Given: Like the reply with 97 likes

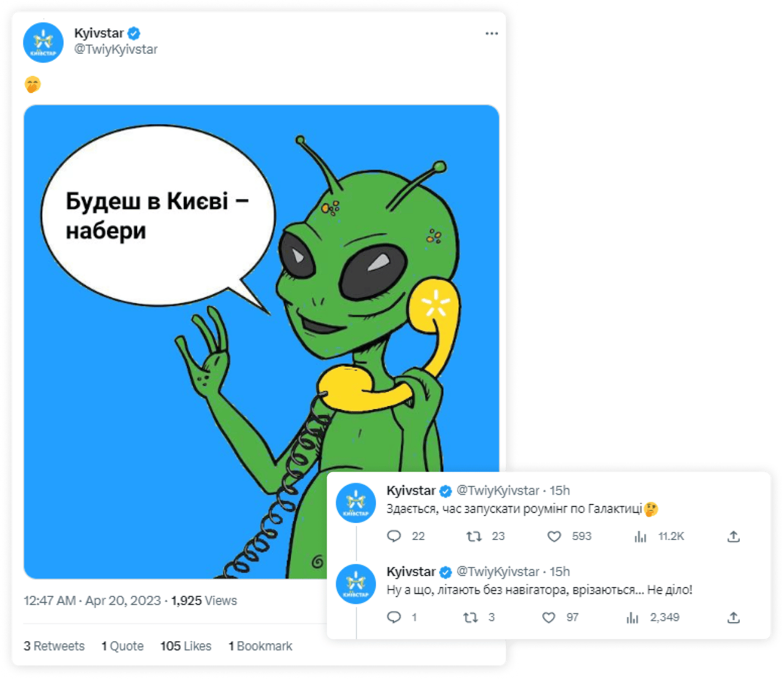Looking at the screenshot, I should 548,618.
